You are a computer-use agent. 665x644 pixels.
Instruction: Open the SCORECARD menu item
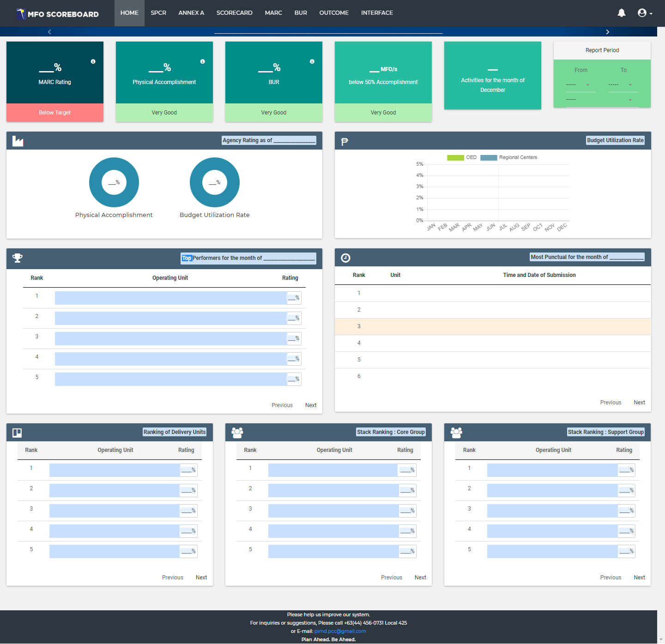tap(234, 13)
